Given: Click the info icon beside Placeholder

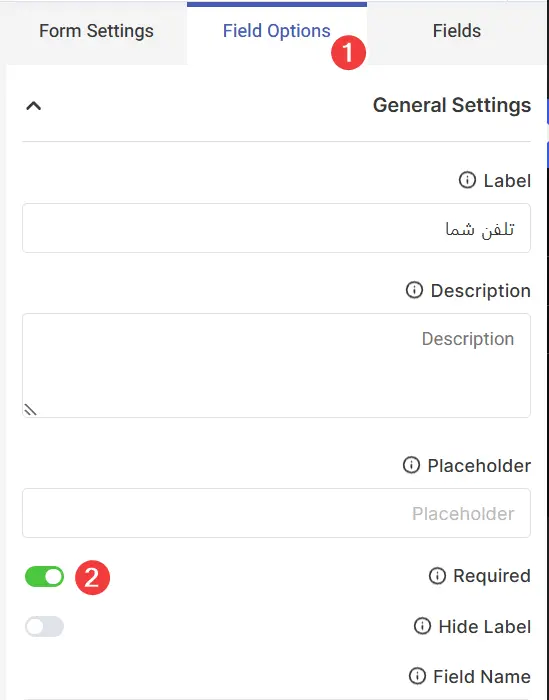Looking at the screenshot, I should pyautogui.click(x=411, y=465).
